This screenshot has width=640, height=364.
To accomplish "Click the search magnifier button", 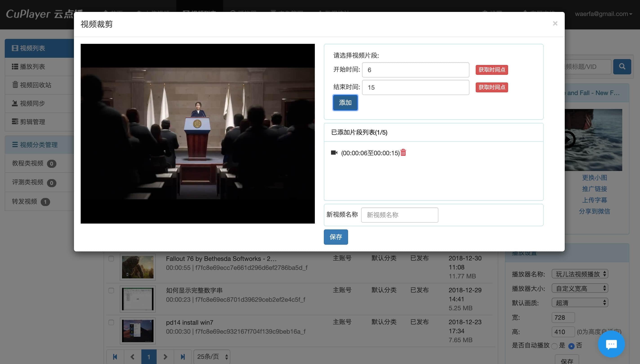I will [622, 67].
